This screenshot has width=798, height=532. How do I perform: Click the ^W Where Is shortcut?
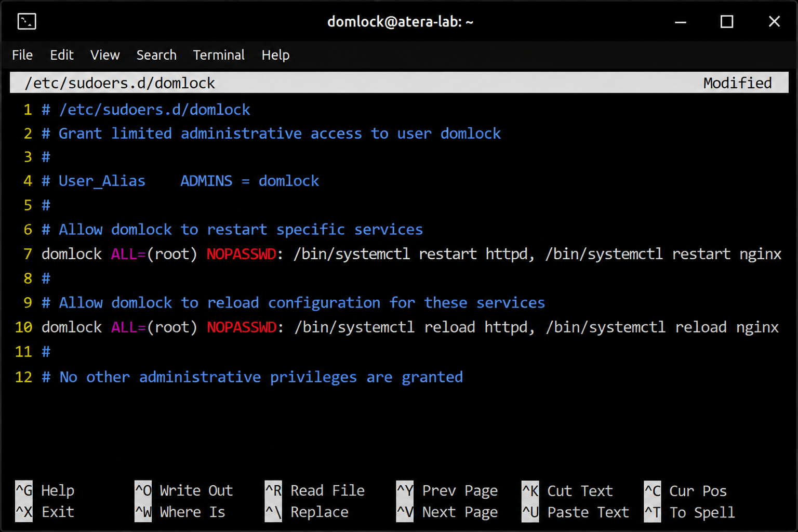click(180, 512)
